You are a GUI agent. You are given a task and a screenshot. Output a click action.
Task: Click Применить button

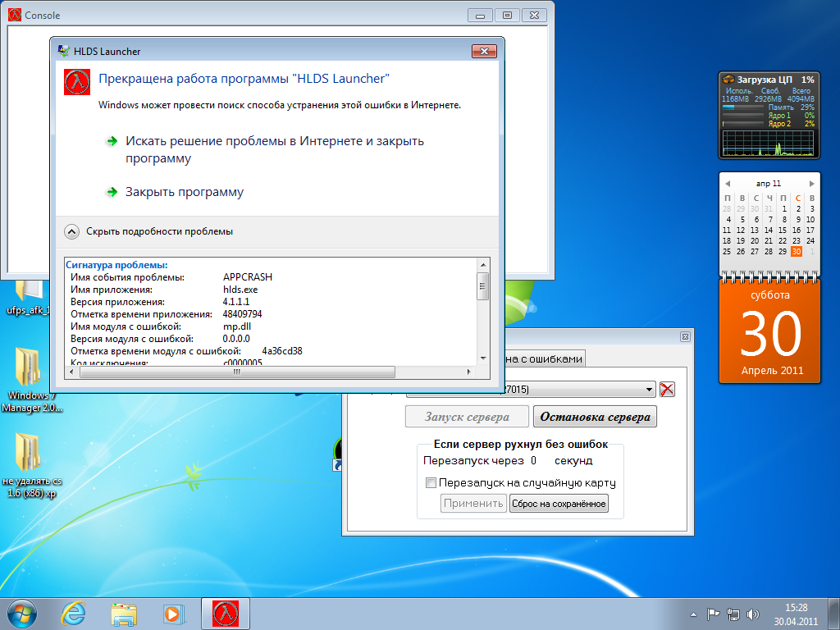[x=473, y=504]
